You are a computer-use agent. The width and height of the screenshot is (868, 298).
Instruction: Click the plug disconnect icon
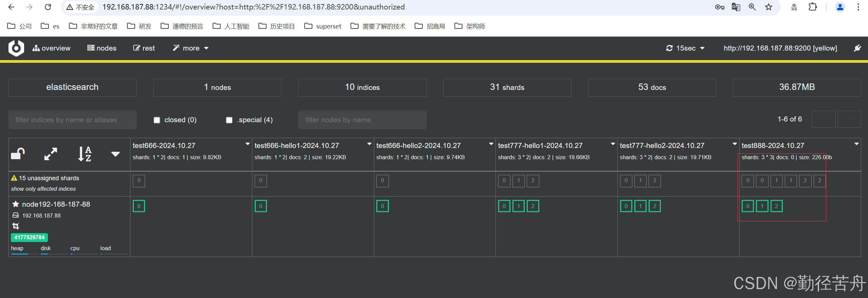(x=857, y=48)
